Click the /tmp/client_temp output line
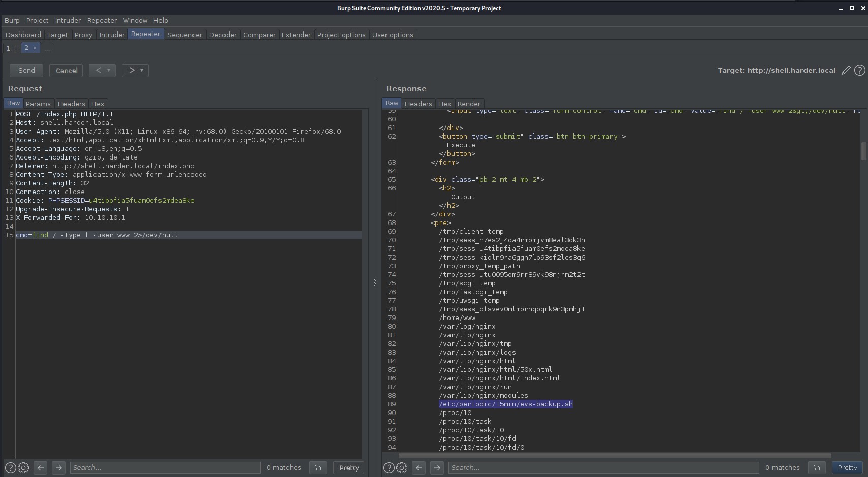The width and height of the screenshot is (868, 477). (x=471, y=232)
